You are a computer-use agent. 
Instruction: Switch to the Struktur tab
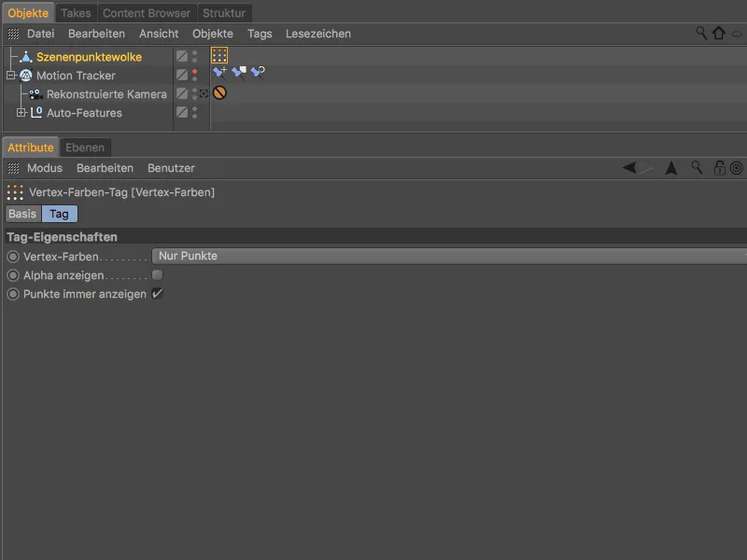224,13
